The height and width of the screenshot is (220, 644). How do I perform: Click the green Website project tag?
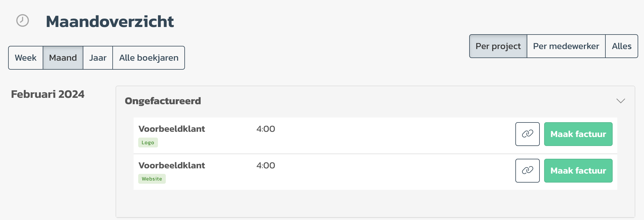tap(152, 179)
